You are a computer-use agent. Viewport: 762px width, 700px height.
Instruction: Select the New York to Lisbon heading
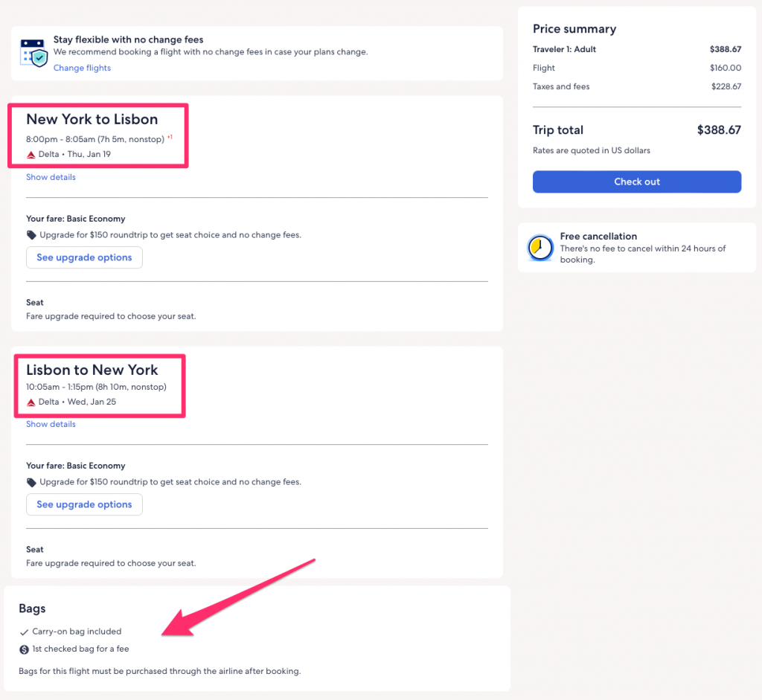click(x=92, y=119)
